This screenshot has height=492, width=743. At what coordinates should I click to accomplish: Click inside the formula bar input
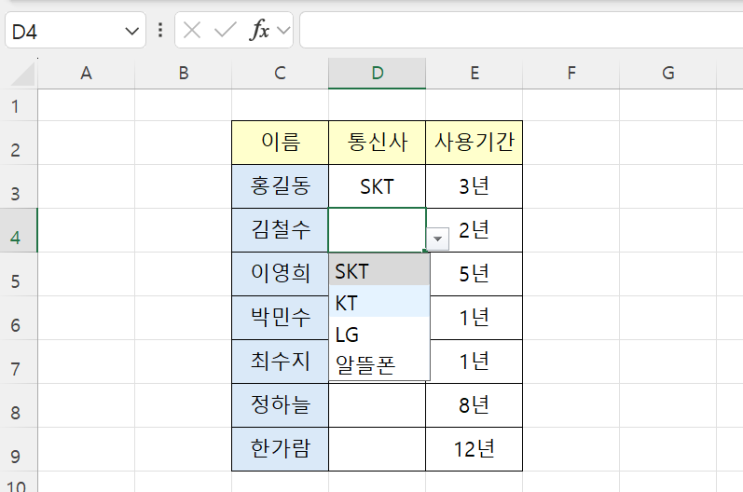(x=520, y=30)
